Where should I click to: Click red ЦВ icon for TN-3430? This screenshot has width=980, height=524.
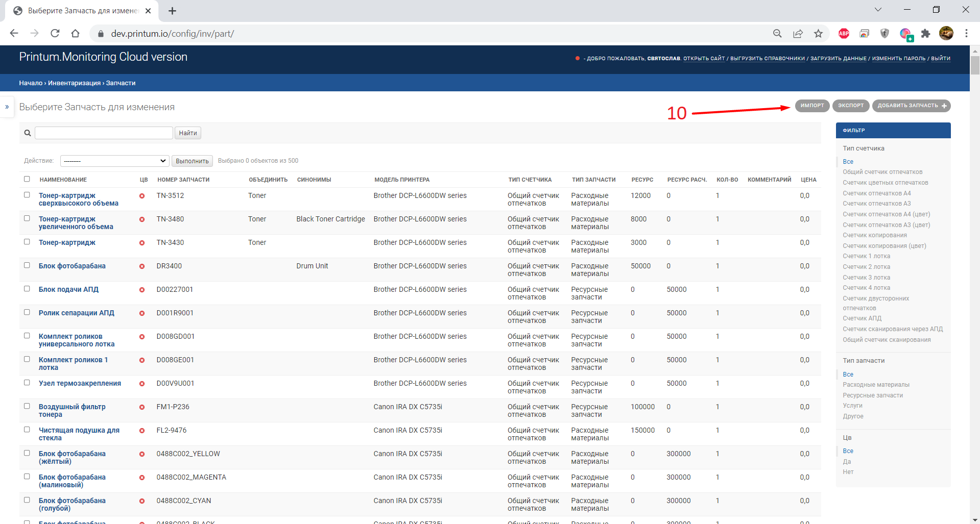pyautogui.click(x=142, y=243)
